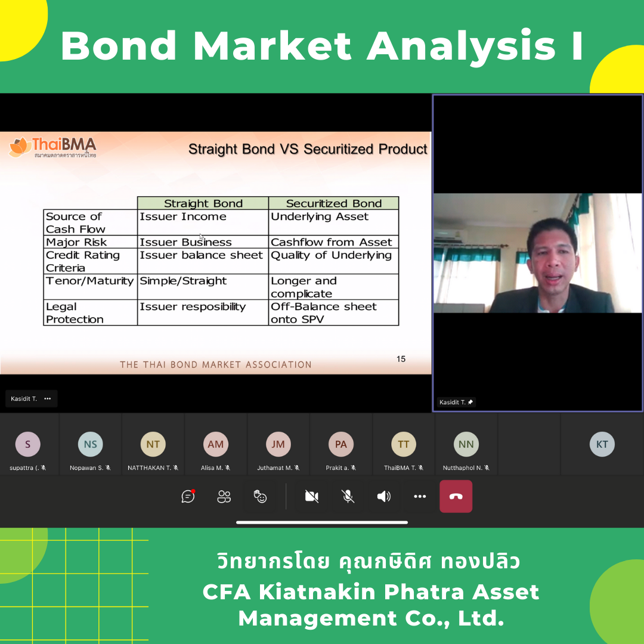This screenshot has width=644, height=644.
Task: Open options ellipsis next to Kasidit T. label
Action: (x=48, y=399)
